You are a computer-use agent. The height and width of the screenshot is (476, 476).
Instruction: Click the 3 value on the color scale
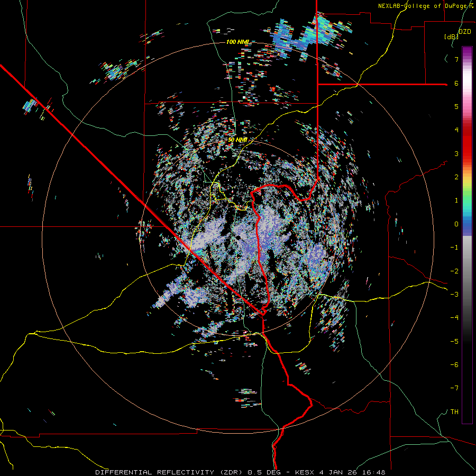tap(456, 153)
